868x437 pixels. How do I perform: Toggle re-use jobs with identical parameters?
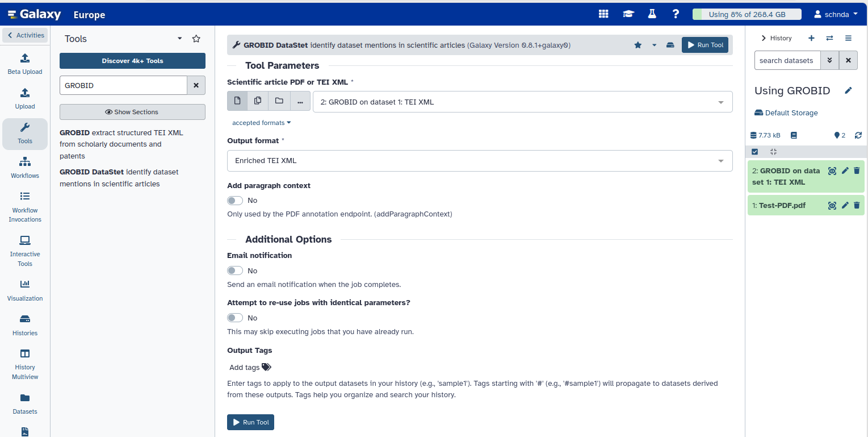coord(235,318)
